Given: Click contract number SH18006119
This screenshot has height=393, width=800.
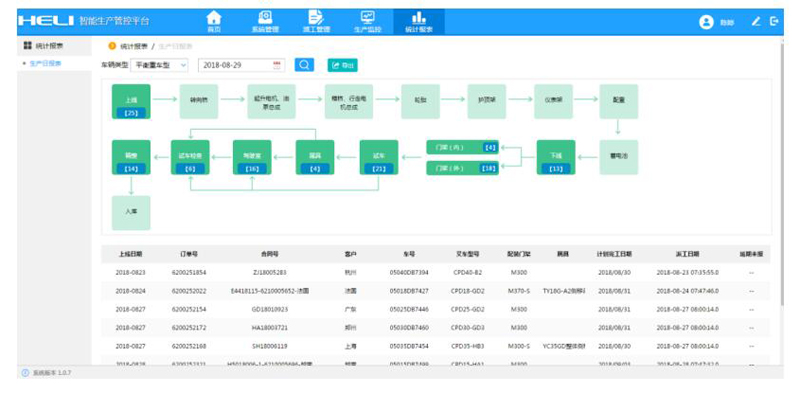Looking at the screenshot, I should [270, 346].
